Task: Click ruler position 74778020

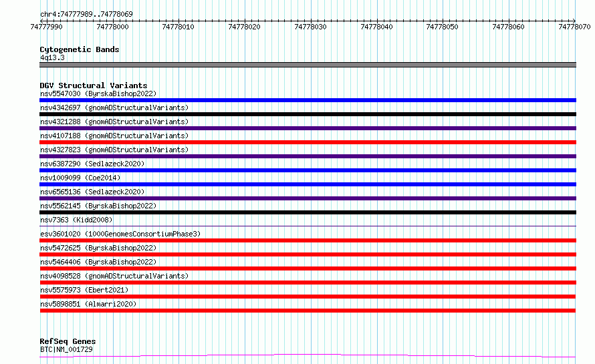Action: click(x=245, y=27)
